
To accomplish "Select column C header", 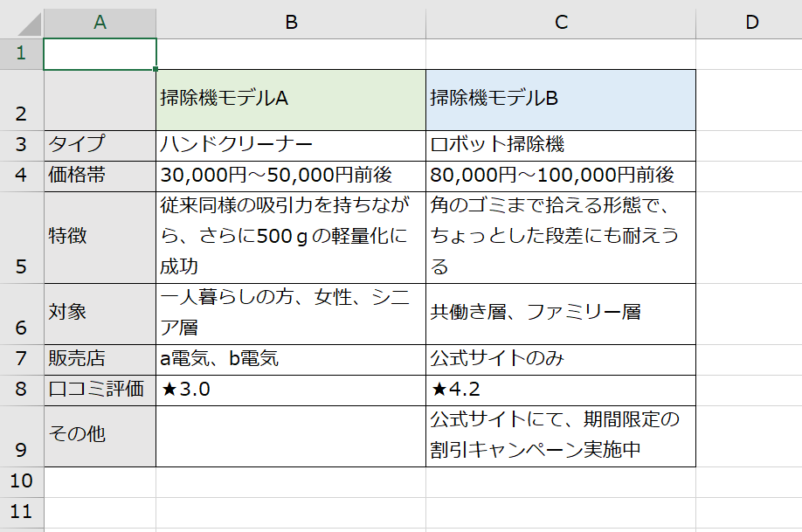I will (x=561, y=23).
